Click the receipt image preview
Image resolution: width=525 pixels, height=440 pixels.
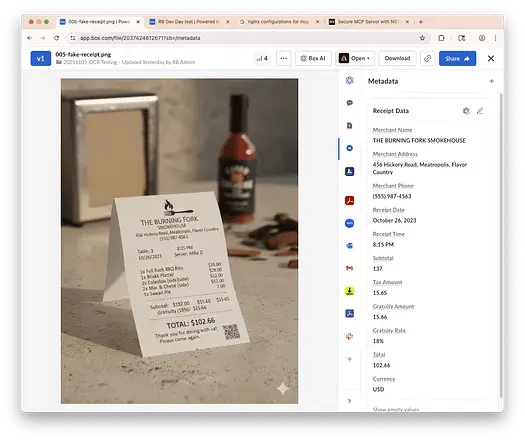click(179, 241)
